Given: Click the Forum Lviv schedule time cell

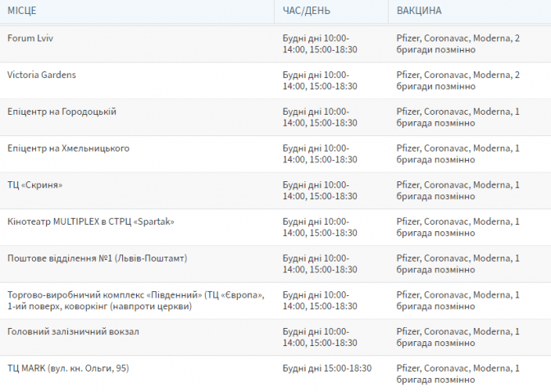Looking at the screenshot, I should pos(320,44).
